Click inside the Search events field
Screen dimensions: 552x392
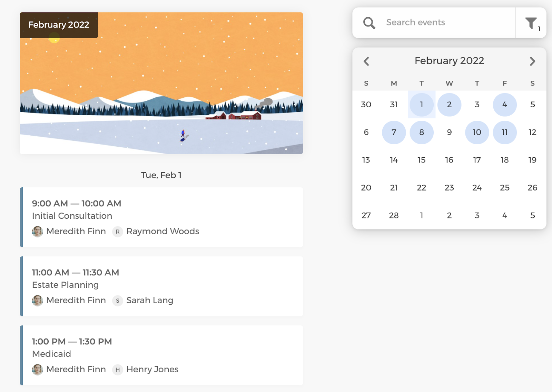[x=431, y=22]
